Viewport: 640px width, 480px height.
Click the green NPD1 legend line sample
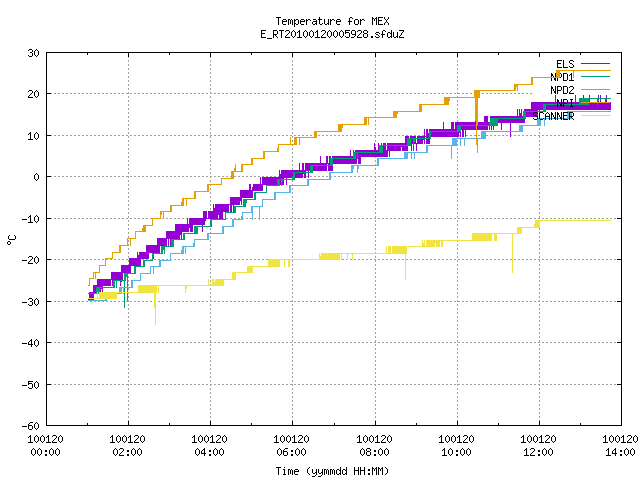[x=596, y=77]
